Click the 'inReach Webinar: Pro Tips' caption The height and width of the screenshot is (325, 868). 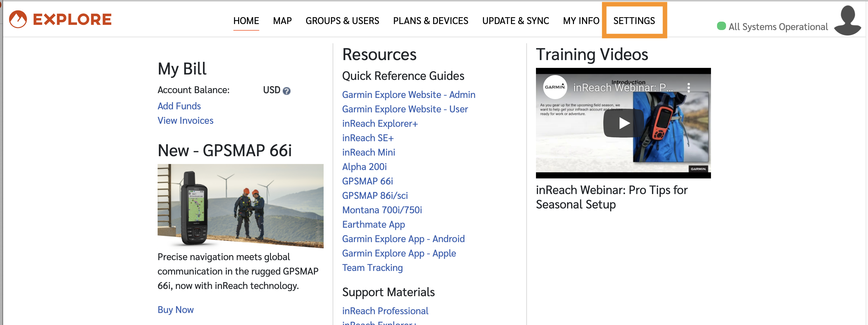pyautogui.click(x=611, y=197)
